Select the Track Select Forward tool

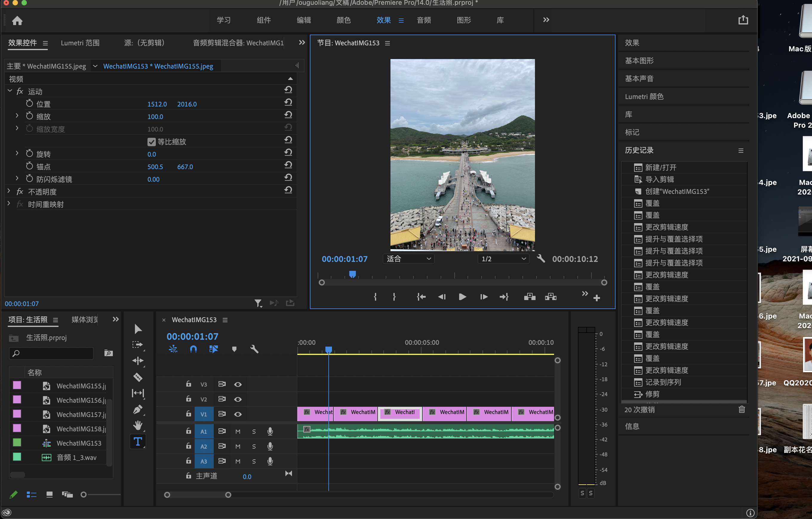(138, 345)
